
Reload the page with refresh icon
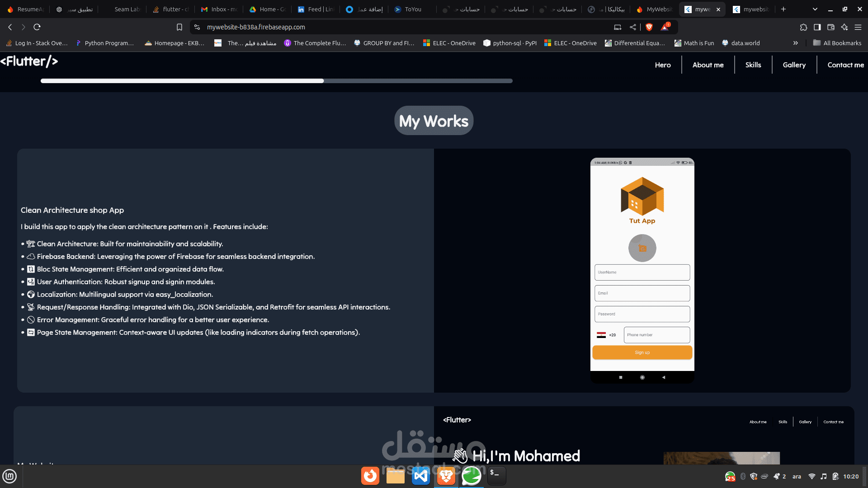click(37, 27)
